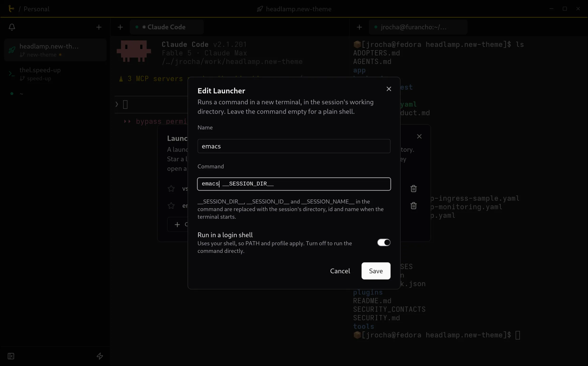588x366 pixels.
Task: Select the jrocha@furancho terminal tab
Action: (418, 27)
